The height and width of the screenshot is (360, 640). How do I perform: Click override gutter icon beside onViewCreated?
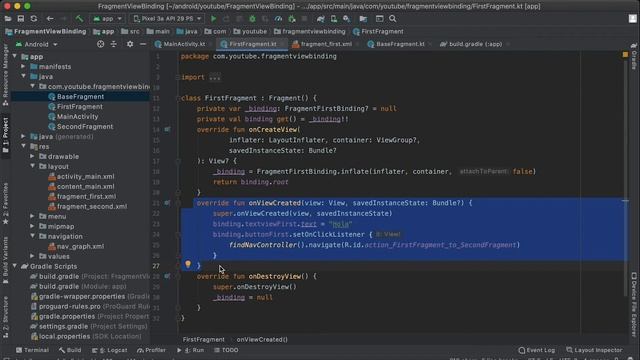pyautogui.click(x=167, y=203)
